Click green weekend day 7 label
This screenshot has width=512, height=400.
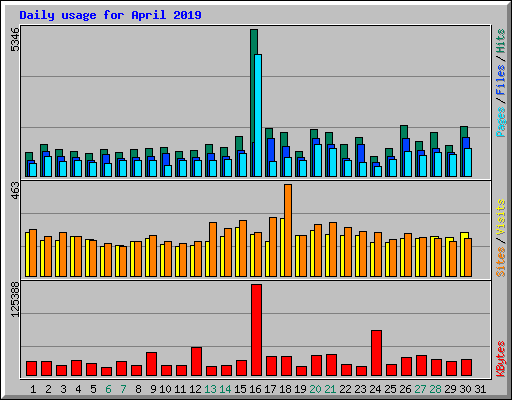pos(123,389)
